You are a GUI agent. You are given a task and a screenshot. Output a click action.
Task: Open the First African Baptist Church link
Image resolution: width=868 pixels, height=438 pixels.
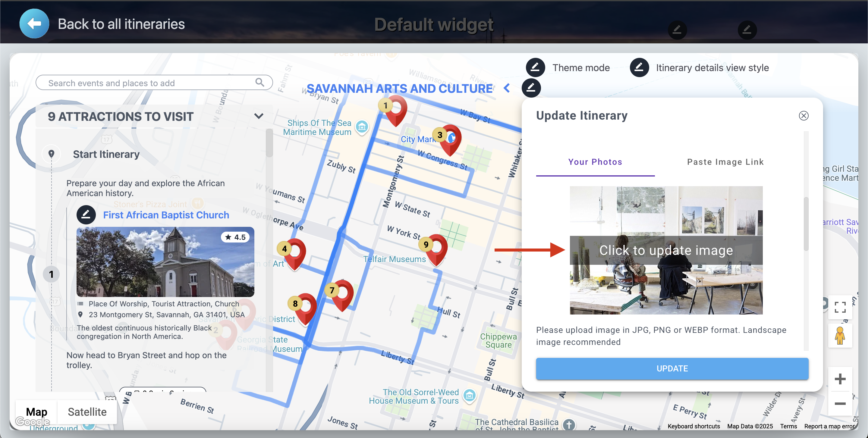(166, 215)
